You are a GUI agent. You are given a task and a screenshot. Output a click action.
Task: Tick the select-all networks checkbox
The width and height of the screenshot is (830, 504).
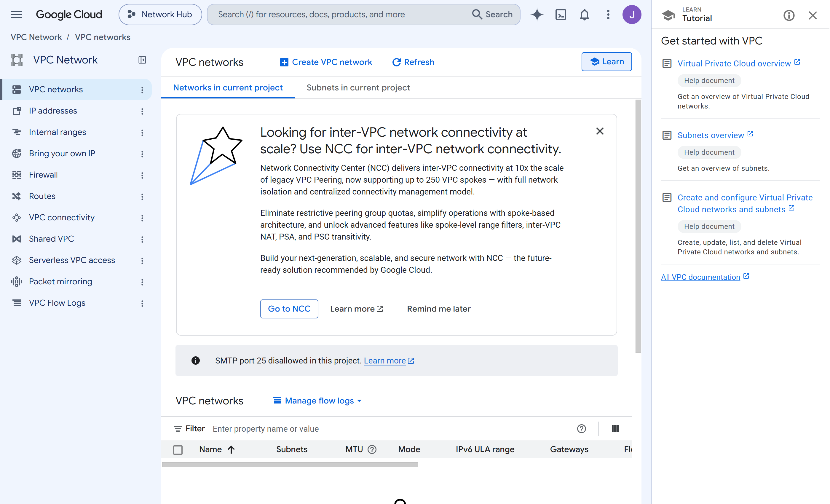178,449
